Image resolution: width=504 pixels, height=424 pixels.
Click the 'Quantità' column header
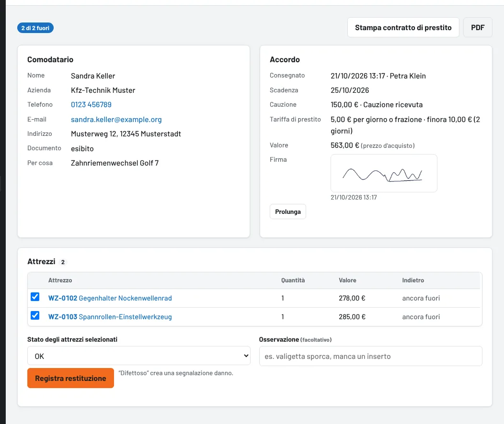[293, 280]
